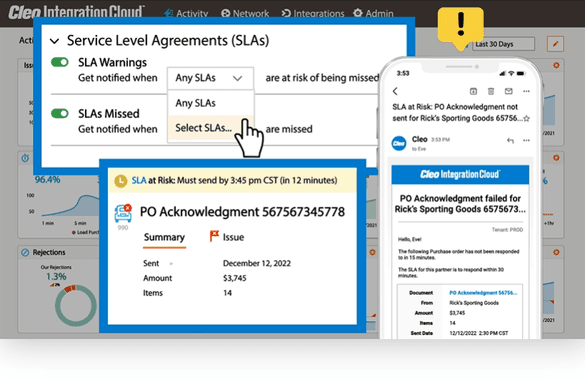Viewport: 585px width, 382px height.
Task: Open the Admin menu
Action: (373, 13)
